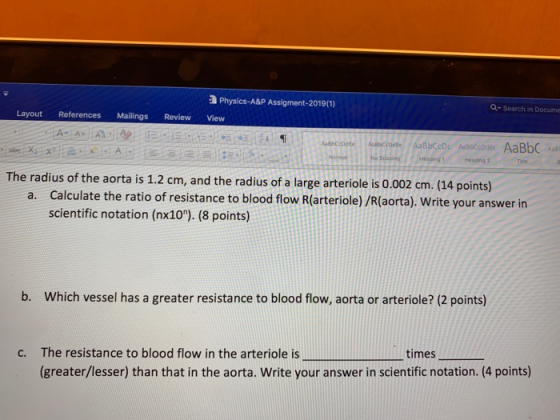Open the Change Case dropdown arrow
This screenshot has width=560, height=420.
click(111, 135)
